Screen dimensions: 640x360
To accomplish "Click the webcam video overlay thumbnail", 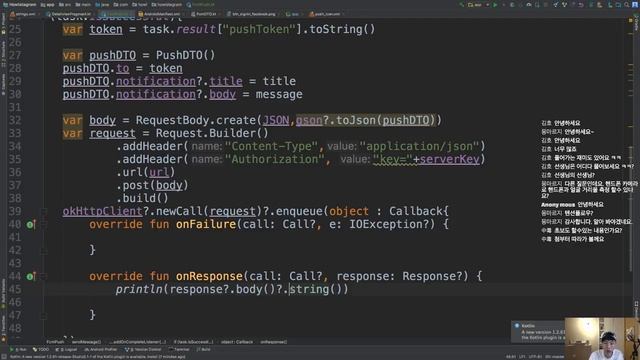I will [x=602, y=339].
